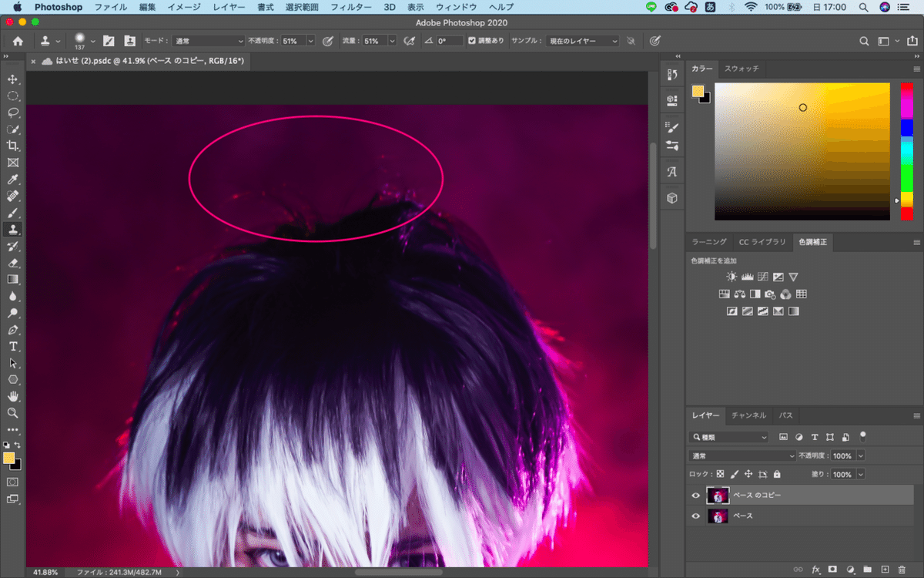Select the Eraser tool
The image size is (924, 578).
click(13, 263)
